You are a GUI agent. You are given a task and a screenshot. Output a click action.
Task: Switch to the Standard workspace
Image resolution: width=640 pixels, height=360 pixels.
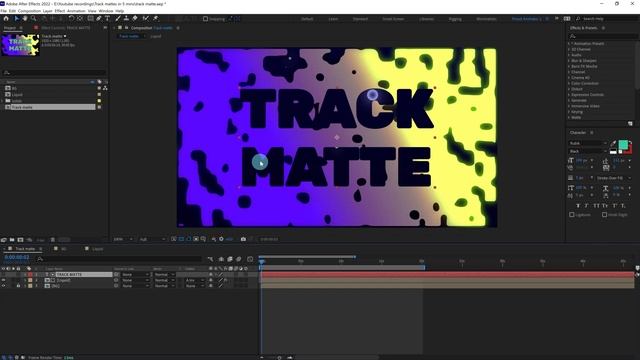pos(360,19)
